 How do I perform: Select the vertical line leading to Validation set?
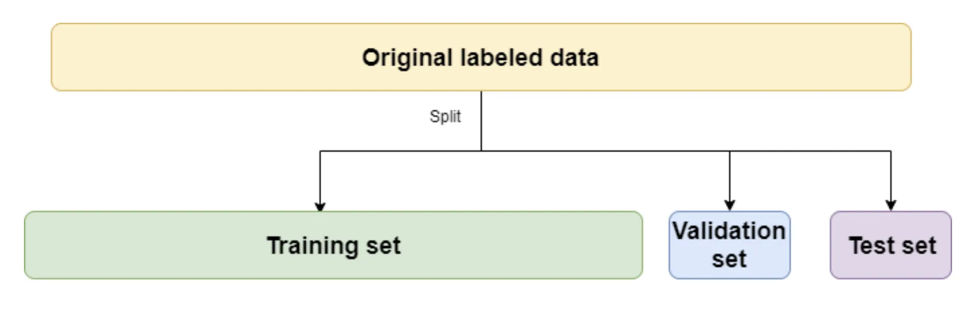click(730, 175)
